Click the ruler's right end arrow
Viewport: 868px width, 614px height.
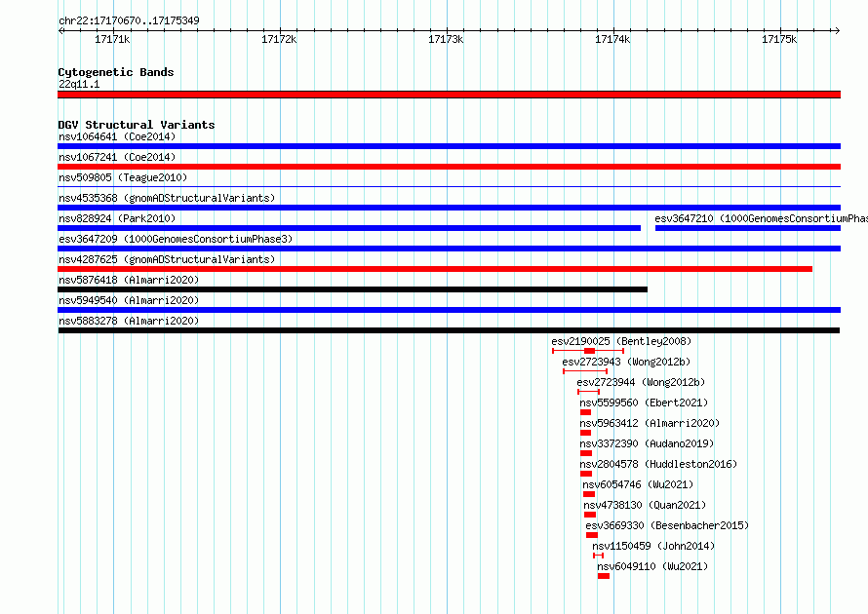pos(837,30)
